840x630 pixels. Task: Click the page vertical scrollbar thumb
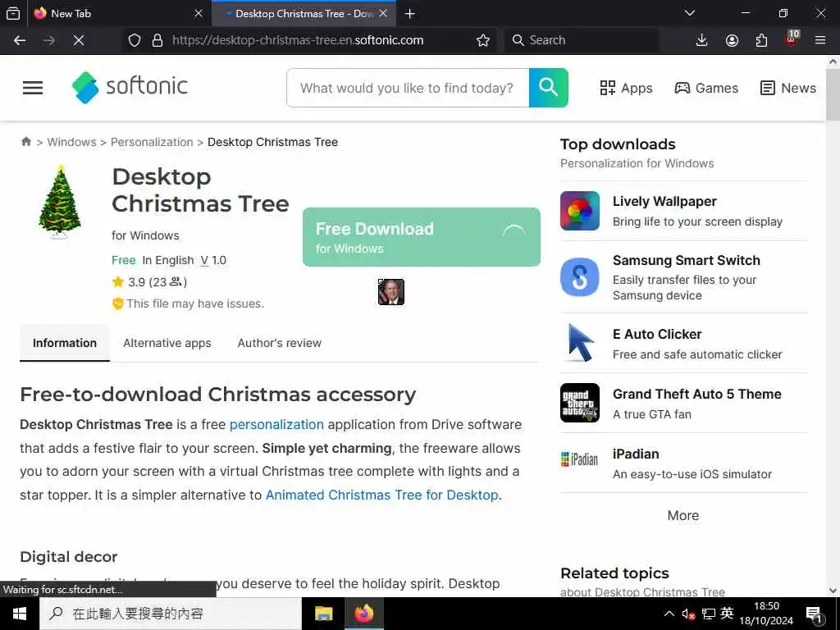tap(833, 95)
